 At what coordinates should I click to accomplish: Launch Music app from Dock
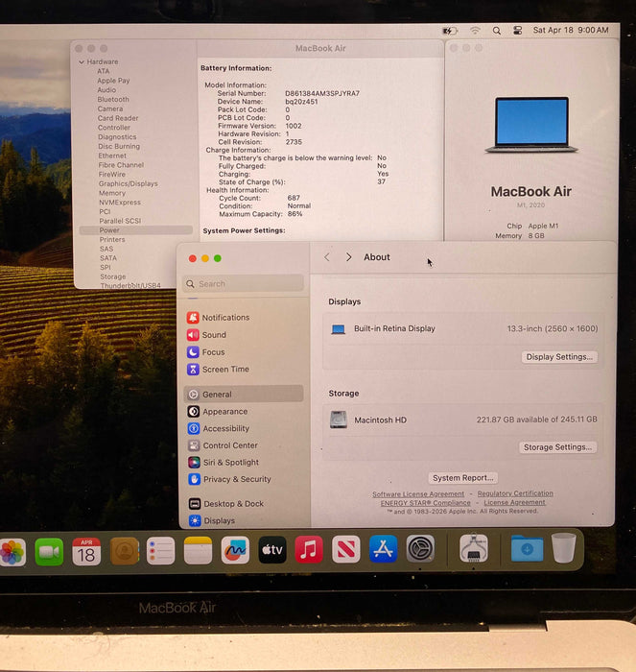click(309, 549)
